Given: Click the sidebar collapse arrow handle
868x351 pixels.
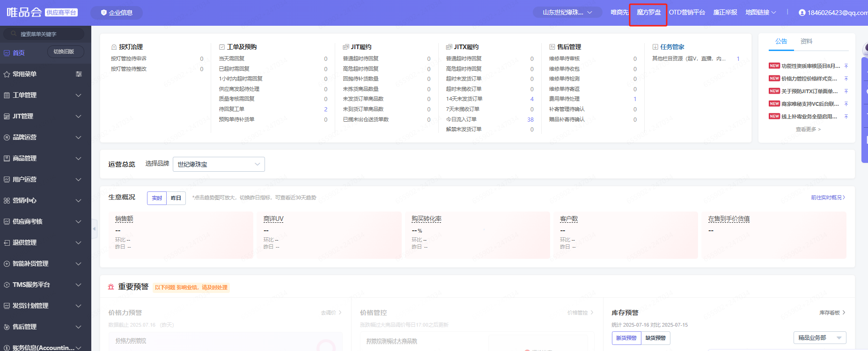Looking at the screenshot, I should pos(94,229).
